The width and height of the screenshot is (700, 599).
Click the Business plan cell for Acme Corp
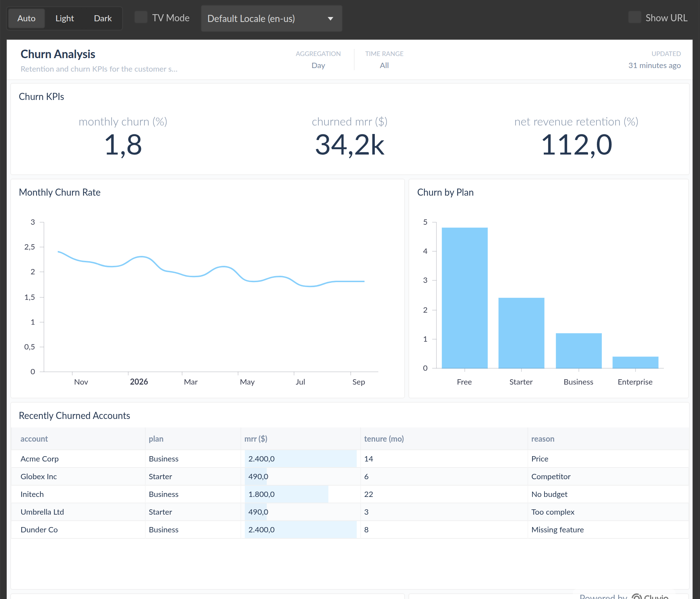pyautogui.click(x=193, y=459)
